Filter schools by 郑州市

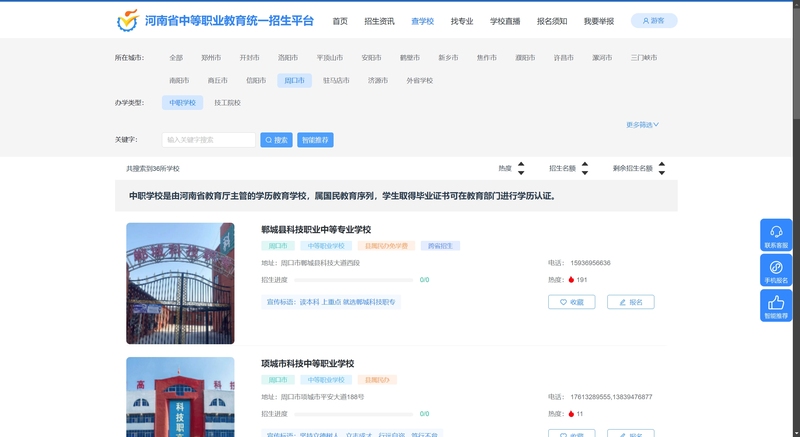tap(211, 58)
